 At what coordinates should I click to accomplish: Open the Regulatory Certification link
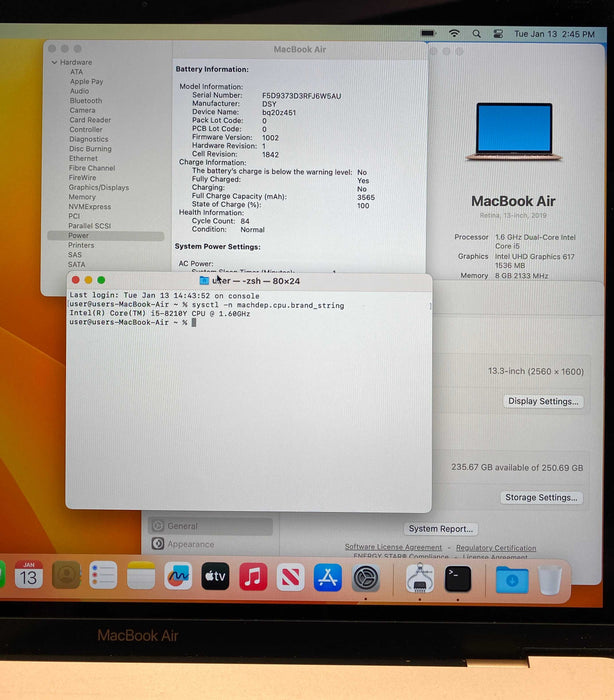point(496,548)
